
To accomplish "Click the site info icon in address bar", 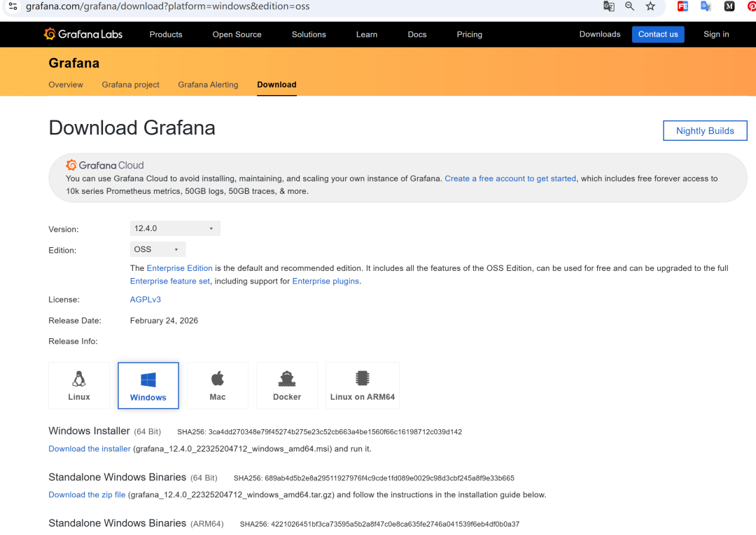I will pyautogui.click(x=13, y=6).
